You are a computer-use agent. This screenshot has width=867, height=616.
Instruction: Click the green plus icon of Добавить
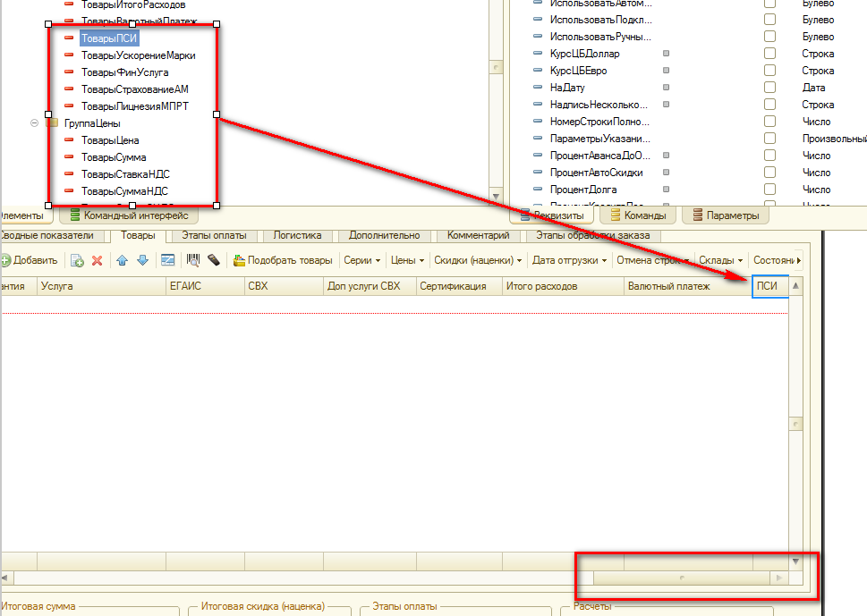(x=5, y=260)
